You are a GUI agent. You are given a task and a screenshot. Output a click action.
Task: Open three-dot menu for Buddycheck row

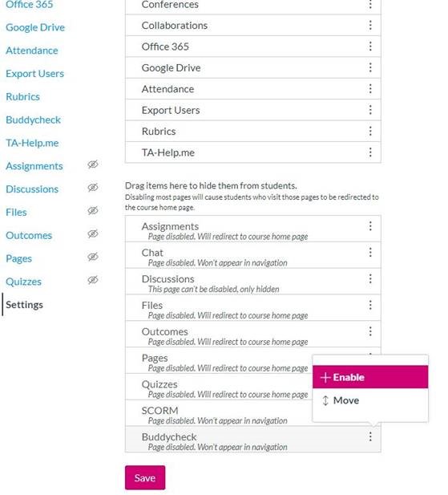tap(370, 437)
